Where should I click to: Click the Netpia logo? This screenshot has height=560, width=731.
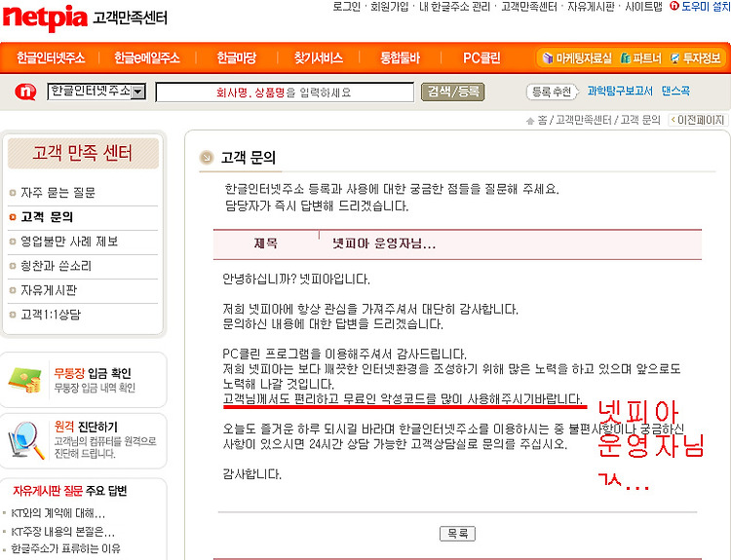click(x=45, y=18)
